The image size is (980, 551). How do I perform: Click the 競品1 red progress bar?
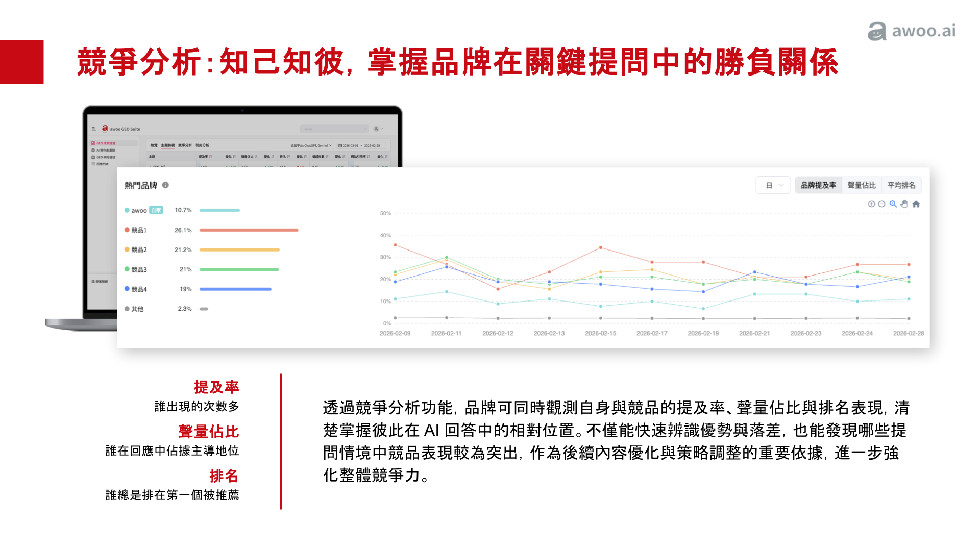249,230
